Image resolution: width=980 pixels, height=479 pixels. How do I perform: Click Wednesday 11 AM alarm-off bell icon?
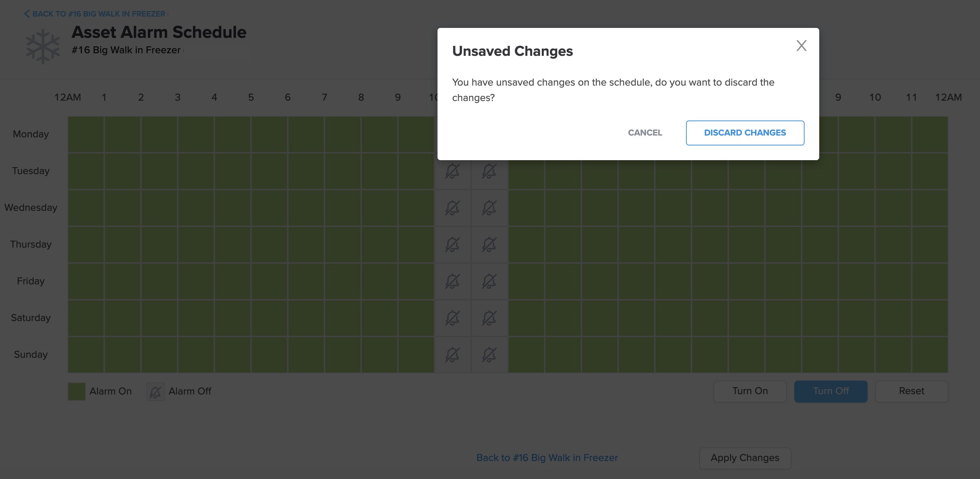489,208
